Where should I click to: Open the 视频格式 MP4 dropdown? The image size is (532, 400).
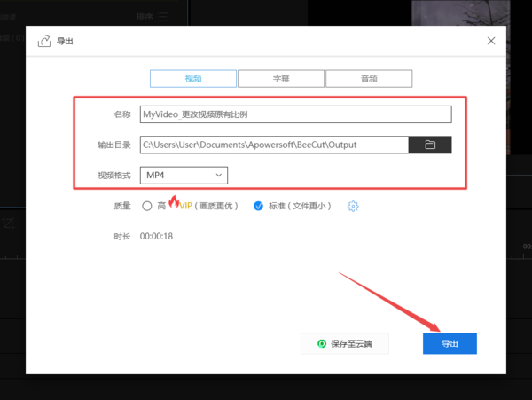tap(183, 176)
